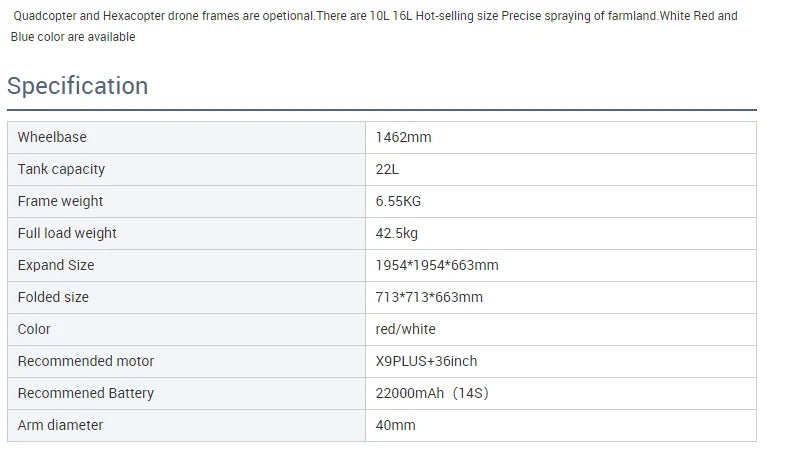The width and height of the screenshot is (807, 460).
Task: Click the Folded size label
Action: click(x=53, y=297)
